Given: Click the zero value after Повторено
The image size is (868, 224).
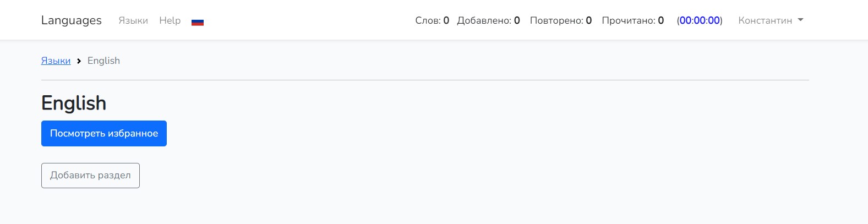Looking at the screenshot, I should click(589, 20).
